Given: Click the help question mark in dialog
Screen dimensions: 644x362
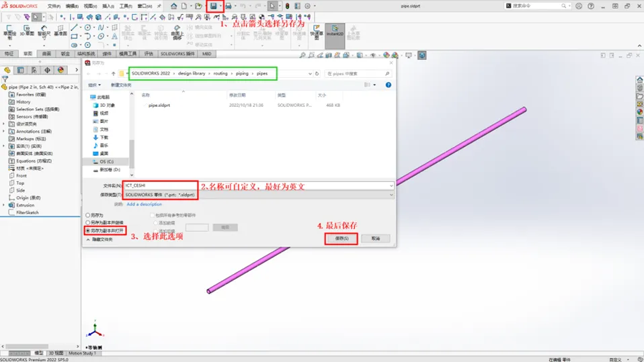Looking at the screenshot, I should coord(388,85).
